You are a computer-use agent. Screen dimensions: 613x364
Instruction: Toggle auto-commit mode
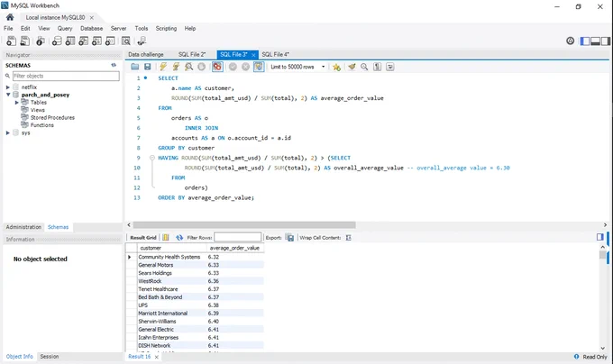[x=259, y=67]
